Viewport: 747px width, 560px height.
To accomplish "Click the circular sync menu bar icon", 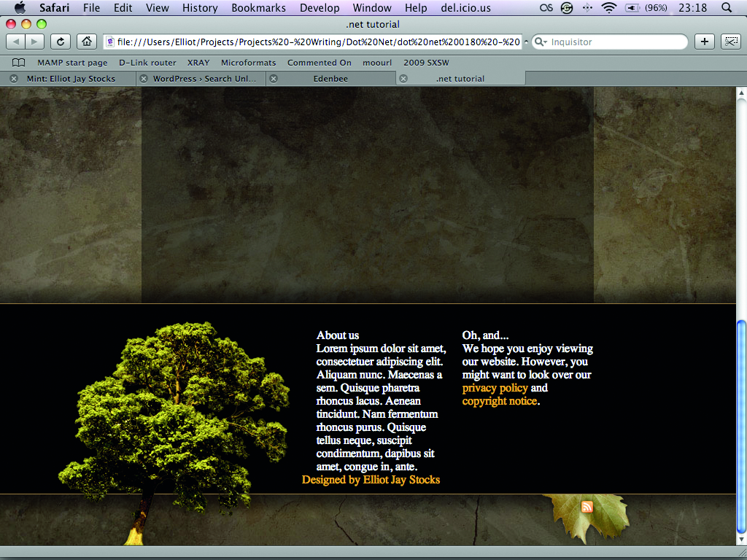I will (566, 7).
